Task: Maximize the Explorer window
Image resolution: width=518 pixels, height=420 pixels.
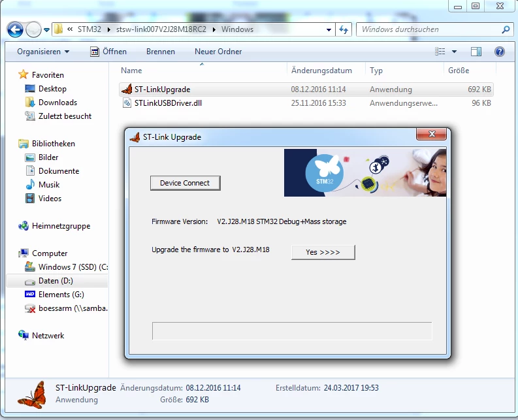Action: point(475,7)
